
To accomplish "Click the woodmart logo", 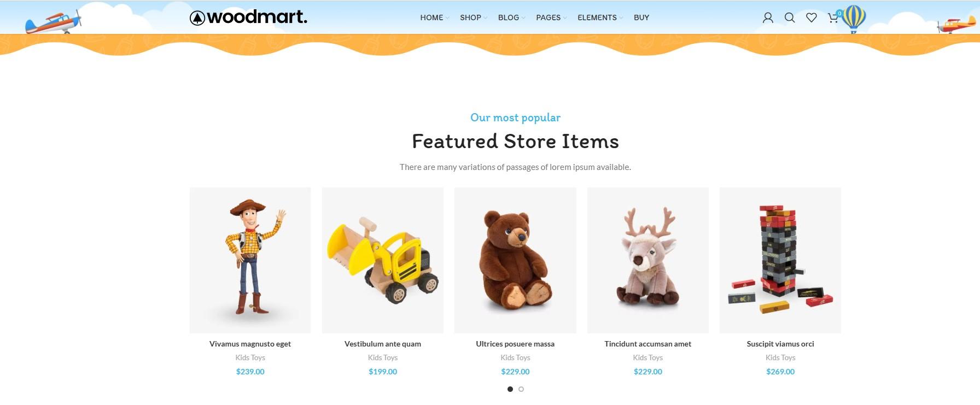I will pos(248,17).
